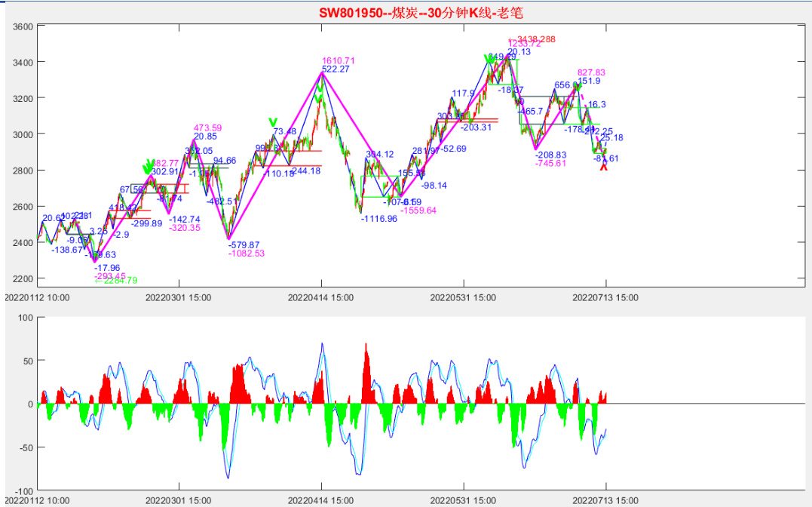Viewport: 812px width, 507px height.
Task: Click the green V marker near 3400 peak
Action: point(488,58)
